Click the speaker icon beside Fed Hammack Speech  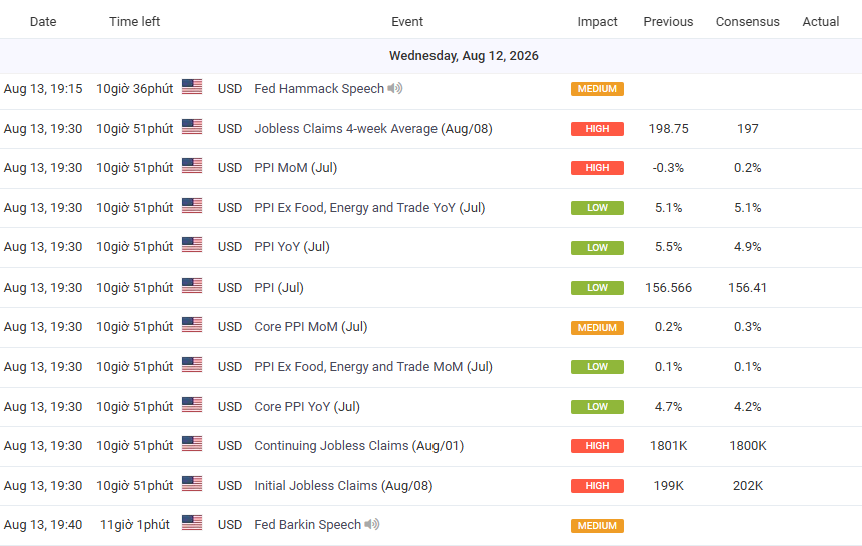(x=394, y=88)
